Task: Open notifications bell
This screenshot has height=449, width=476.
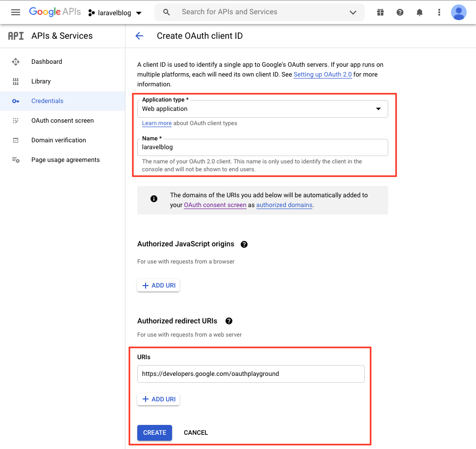Action: point(420,12)
